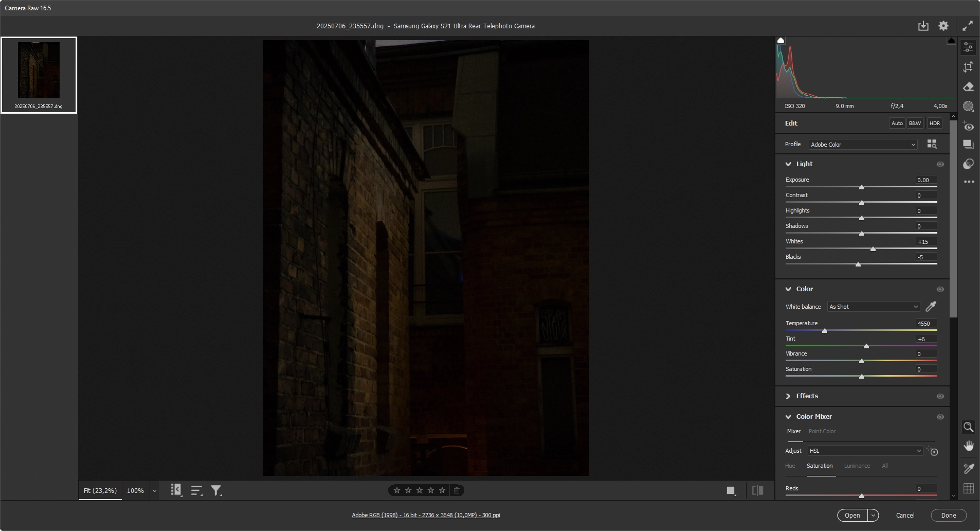Switch to Mixer tab
Image resolution: width=980 pixels, height=531 pixels.
coord(793,431)
